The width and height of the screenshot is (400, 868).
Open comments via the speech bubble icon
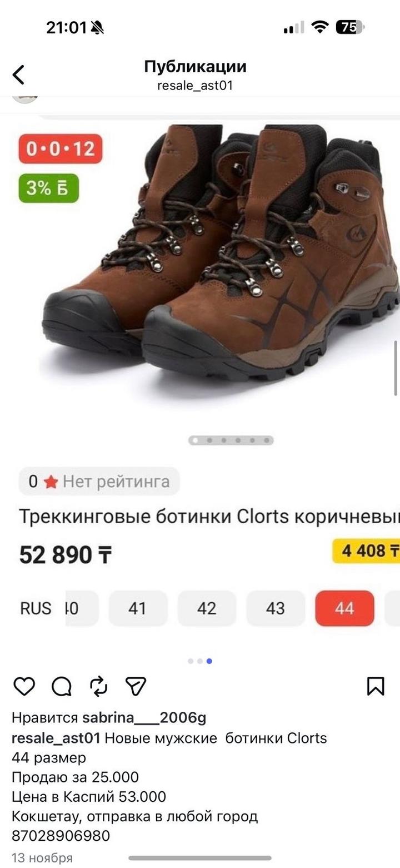[x=62, y=686]
